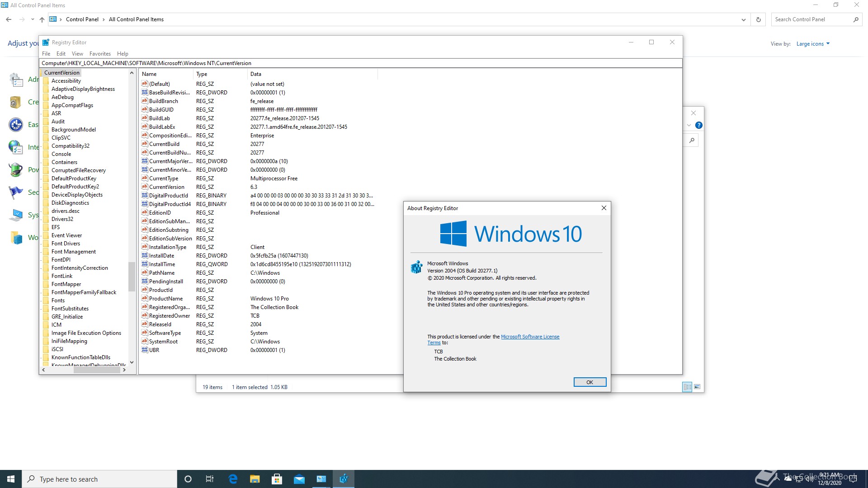This screenshot has height=488, width=868.
Task: Open the Security and Maintenance flag icon
Action: pyautogui.click(x=16, y=192)
